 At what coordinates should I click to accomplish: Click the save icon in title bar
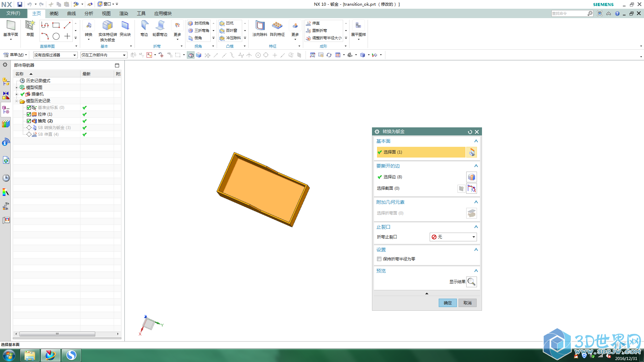click(20, 4)
